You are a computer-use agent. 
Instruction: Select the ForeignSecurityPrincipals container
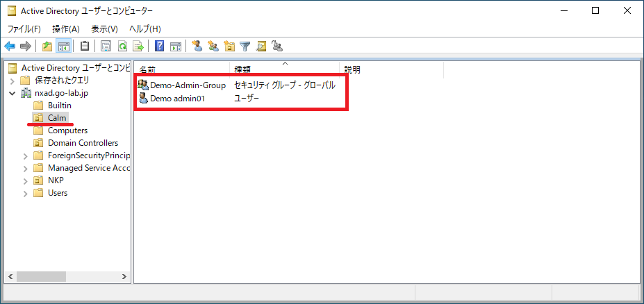(x=89, y=155)
